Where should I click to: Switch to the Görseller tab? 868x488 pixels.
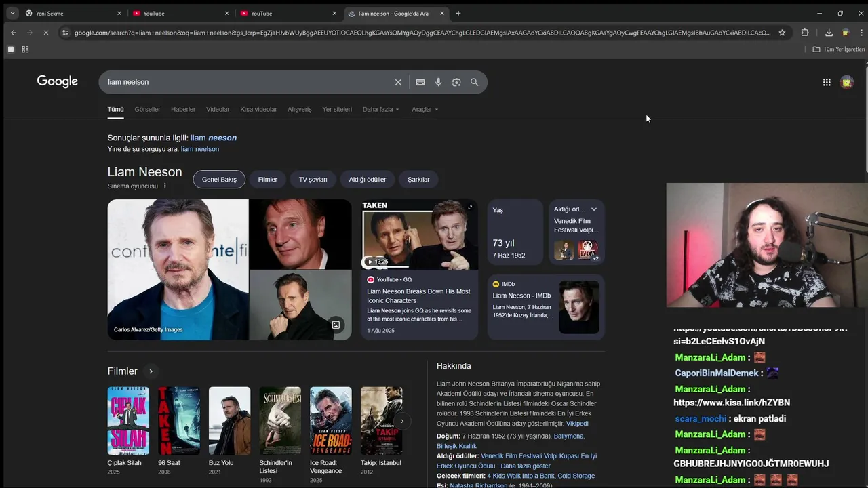[x=147, y=109]
